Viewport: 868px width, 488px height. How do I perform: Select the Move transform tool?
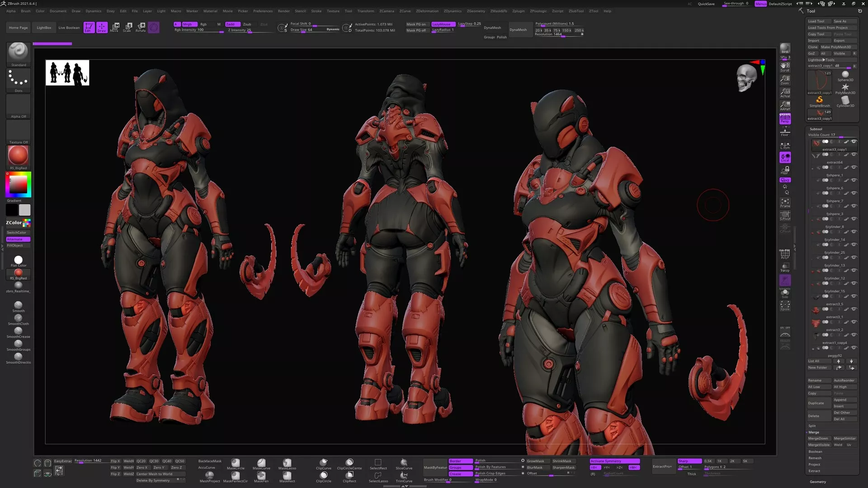[x=115, y=27]
